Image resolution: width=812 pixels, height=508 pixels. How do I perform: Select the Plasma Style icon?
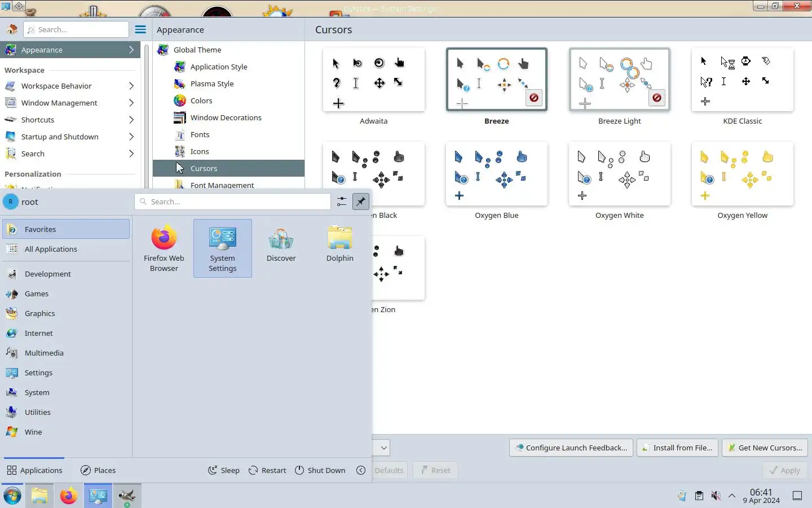click(x=180, y=84)
